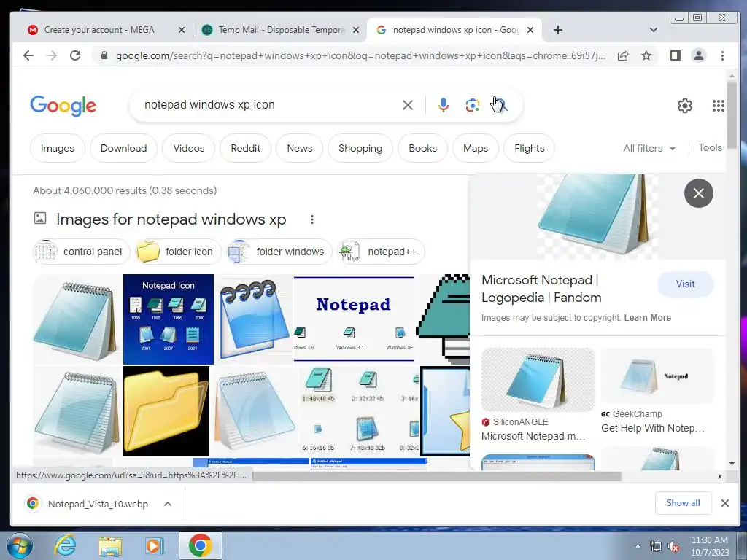Select the Maps filter chip
747x560 pixels.
[476, 149]
